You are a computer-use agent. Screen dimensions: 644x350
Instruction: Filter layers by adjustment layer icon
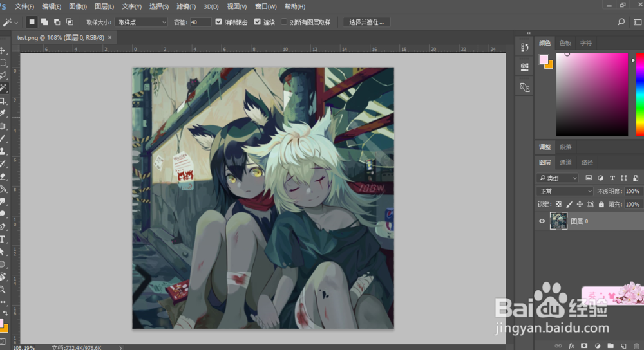[600, 178]
